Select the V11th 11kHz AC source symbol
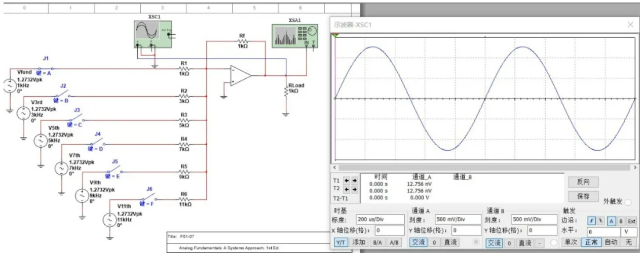The height and width of the screenshot is (256, 644). coord(109,220)
